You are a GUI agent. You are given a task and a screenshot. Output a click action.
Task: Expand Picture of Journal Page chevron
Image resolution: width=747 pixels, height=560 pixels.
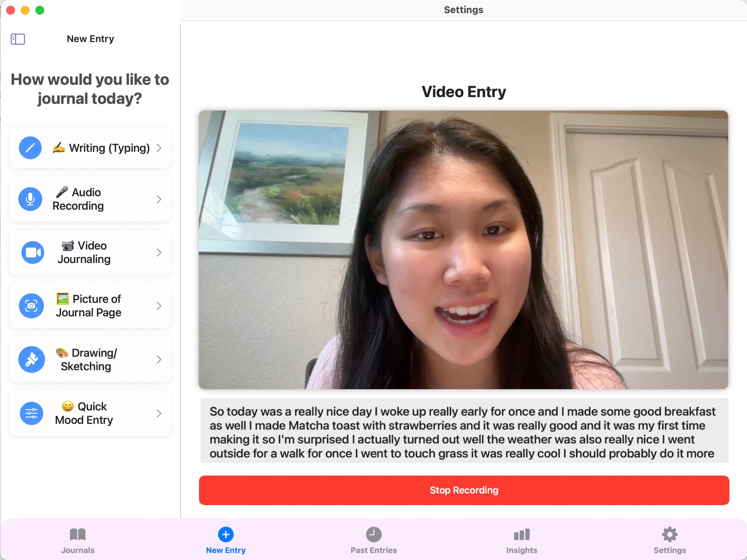click(x=159, y=306)
